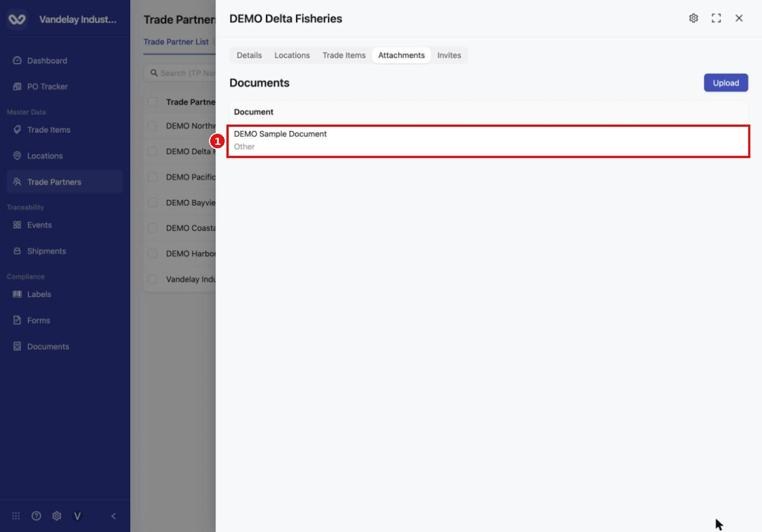Open Events in sidebar
The image size is (762, 532).
point(65,225)
